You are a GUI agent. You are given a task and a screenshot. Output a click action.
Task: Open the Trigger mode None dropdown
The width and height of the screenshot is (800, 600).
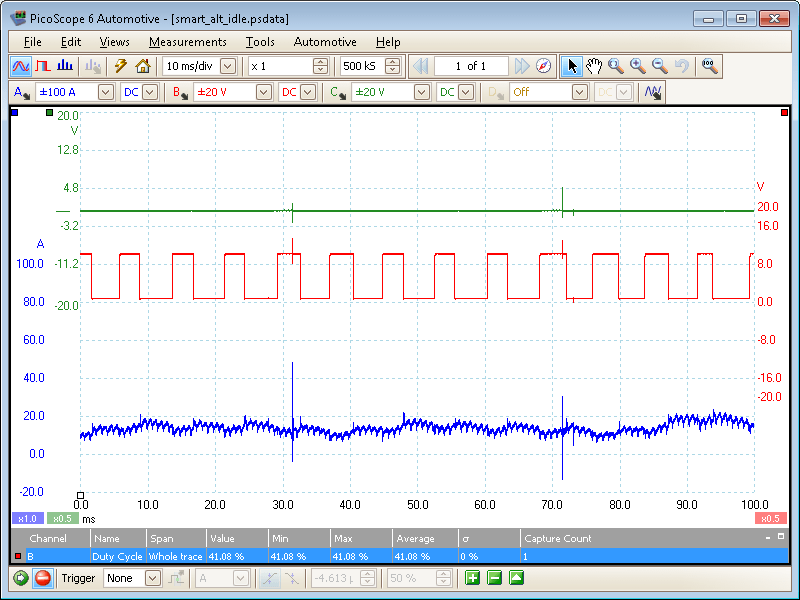(152, 578)
